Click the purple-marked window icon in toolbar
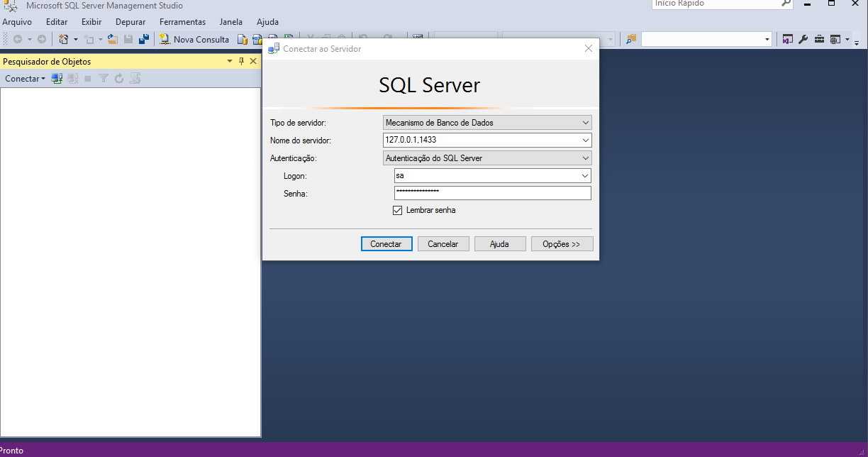The width and height of the screenshot is (868, 457). (x=788, y=40)
